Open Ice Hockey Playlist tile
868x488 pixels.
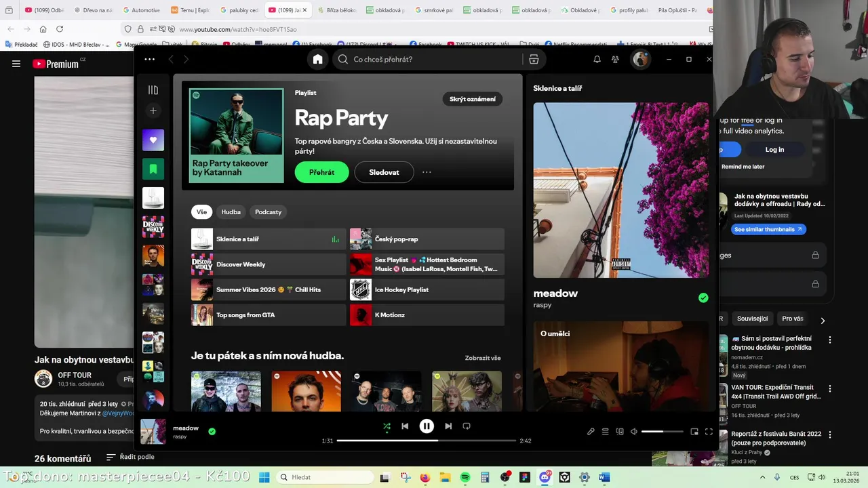coord(427,289)
